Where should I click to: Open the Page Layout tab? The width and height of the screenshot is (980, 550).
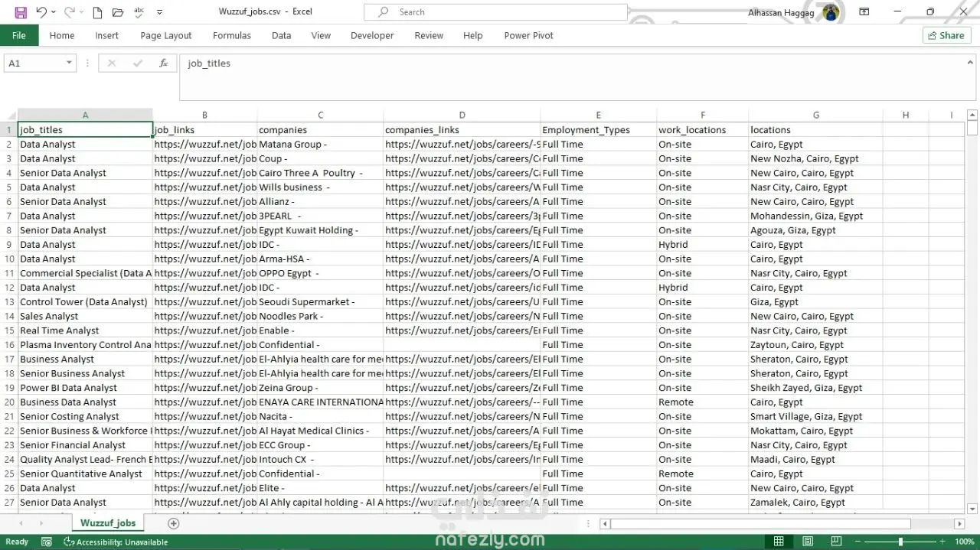[166, 35]
